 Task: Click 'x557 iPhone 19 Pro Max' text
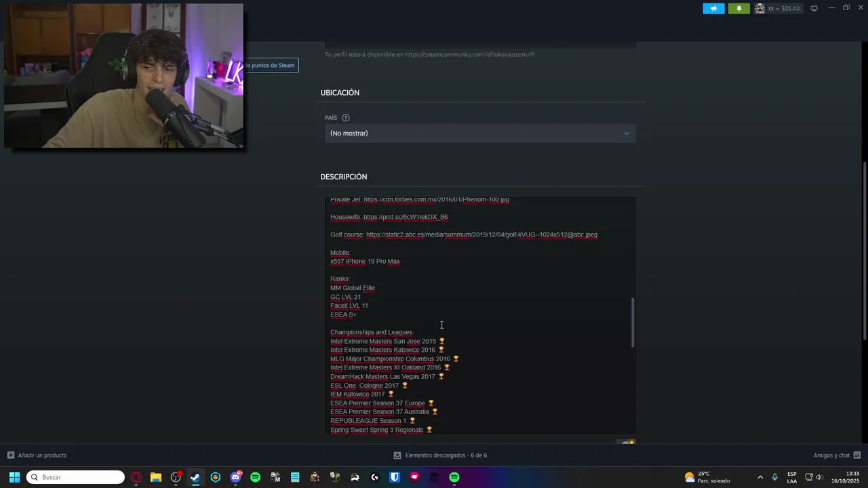coord(365,262)
